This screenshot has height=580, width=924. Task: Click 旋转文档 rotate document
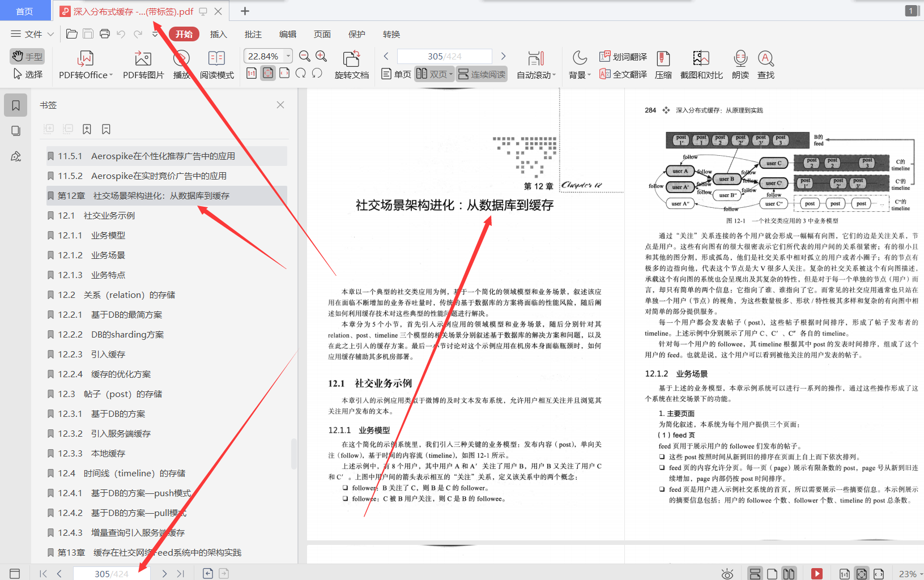coord(351,65)
